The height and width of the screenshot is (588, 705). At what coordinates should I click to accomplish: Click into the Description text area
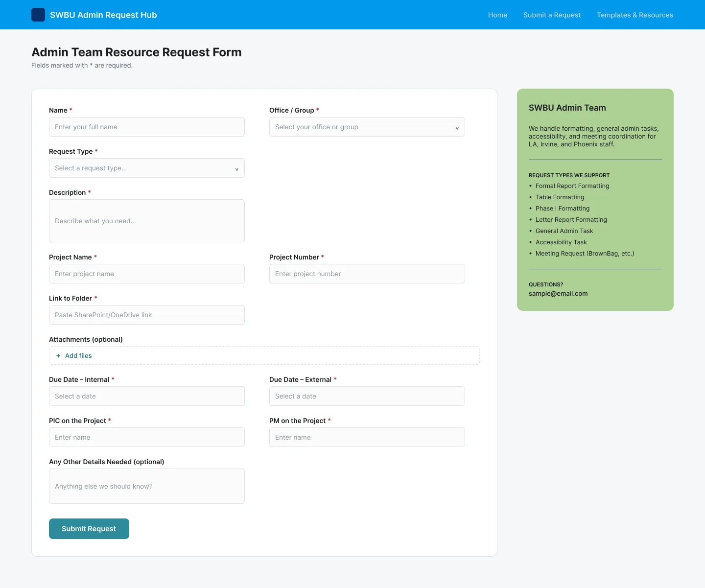[x=147, y=221]
